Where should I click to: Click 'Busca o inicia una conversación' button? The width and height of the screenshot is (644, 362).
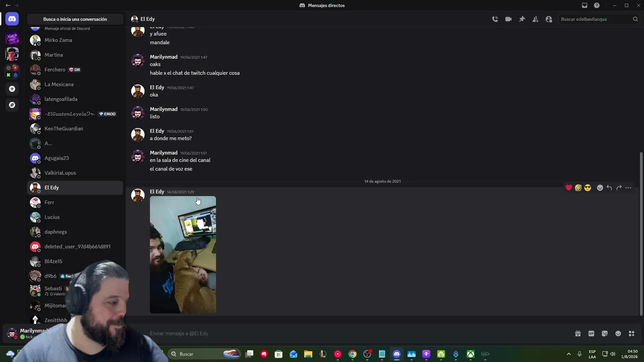point(75,19)
